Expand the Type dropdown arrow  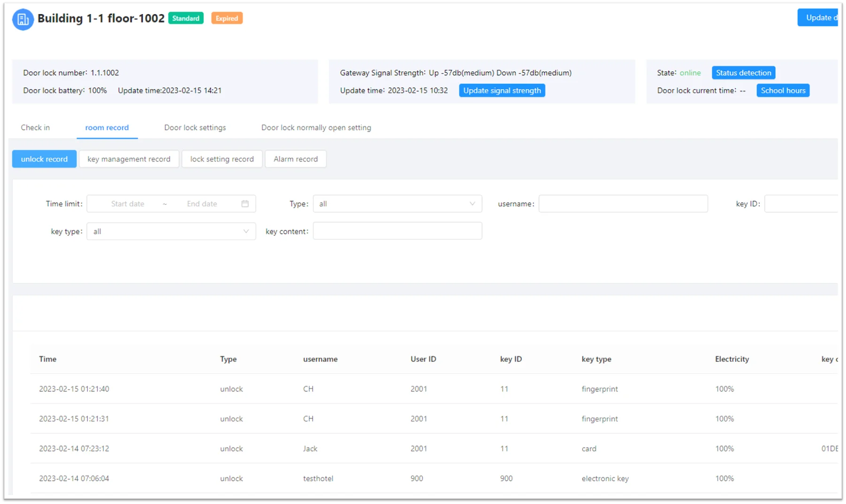click(x=472, y=204)
